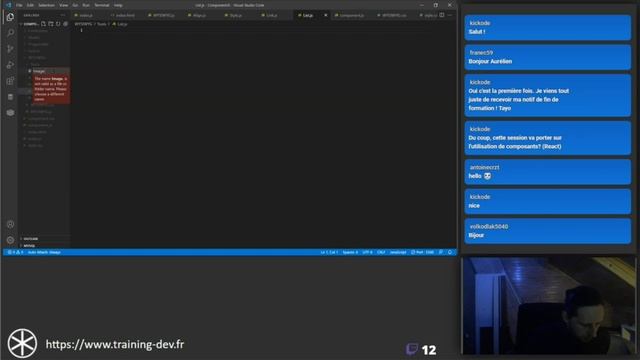Viewport: 640px width, 360px height.
Task: Click the UTF-8 encoding status item
Action: [367, 252]
